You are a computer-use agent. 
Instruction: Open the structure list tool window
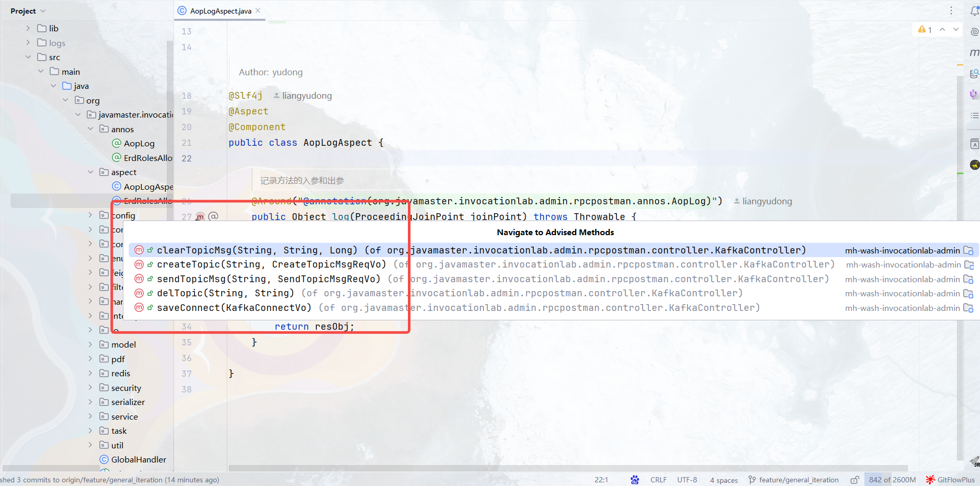point(974,115)
